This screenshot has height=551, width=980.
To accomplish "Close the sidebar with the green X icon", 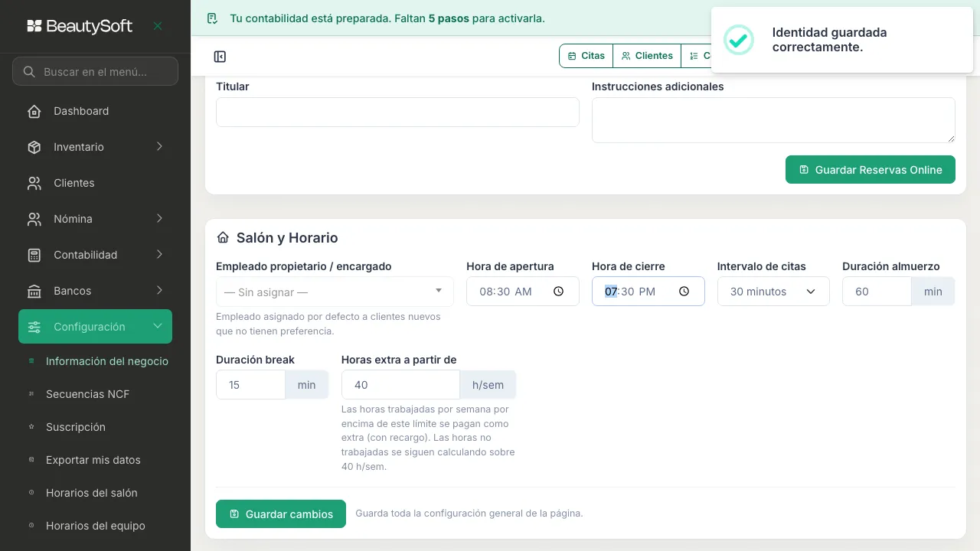I will (158, 26).
